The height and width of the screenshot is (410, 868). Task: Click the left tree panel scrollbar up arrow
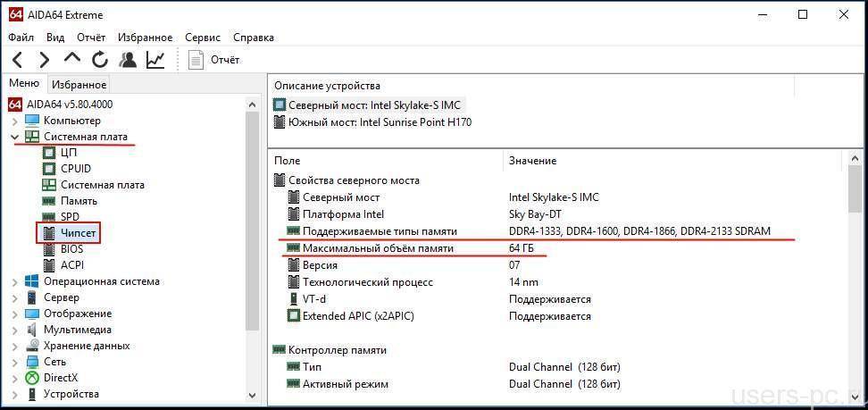[253, 105]
